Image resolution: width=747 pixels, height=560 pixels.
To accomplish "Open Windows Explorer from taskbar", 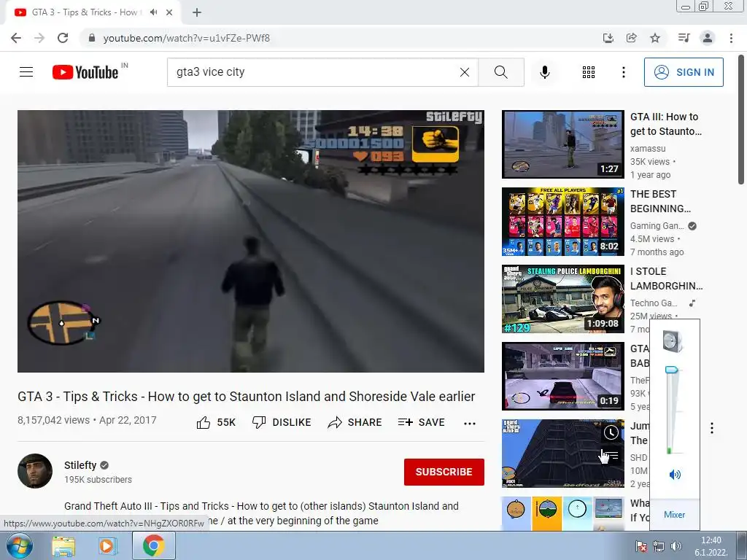I will [63, 545].
